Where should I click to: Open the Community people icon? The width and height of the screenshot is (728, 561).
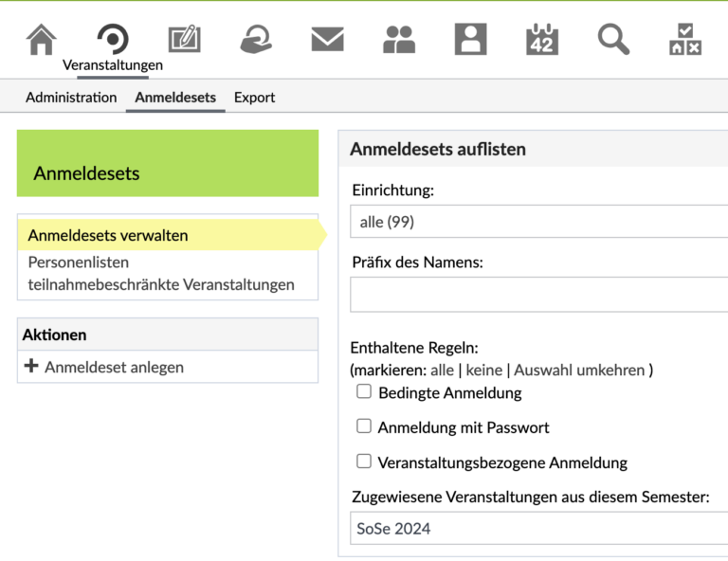(399, 40)
